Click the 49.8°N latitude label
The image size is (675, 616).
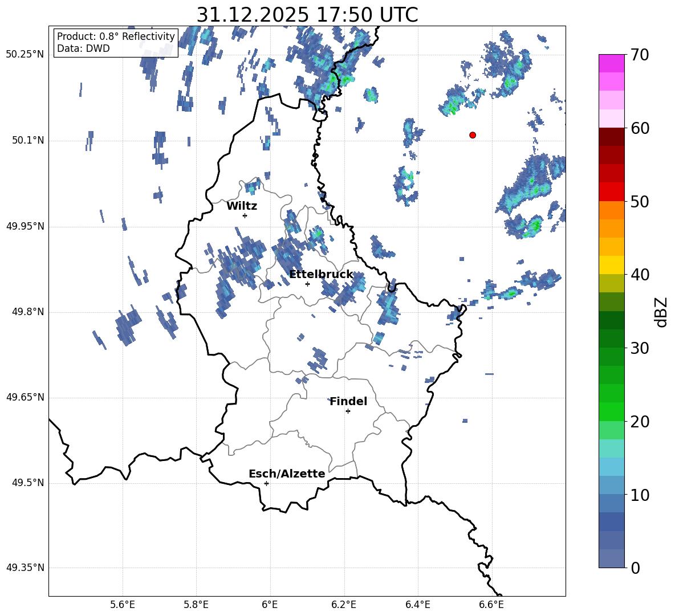coord(28,312)
